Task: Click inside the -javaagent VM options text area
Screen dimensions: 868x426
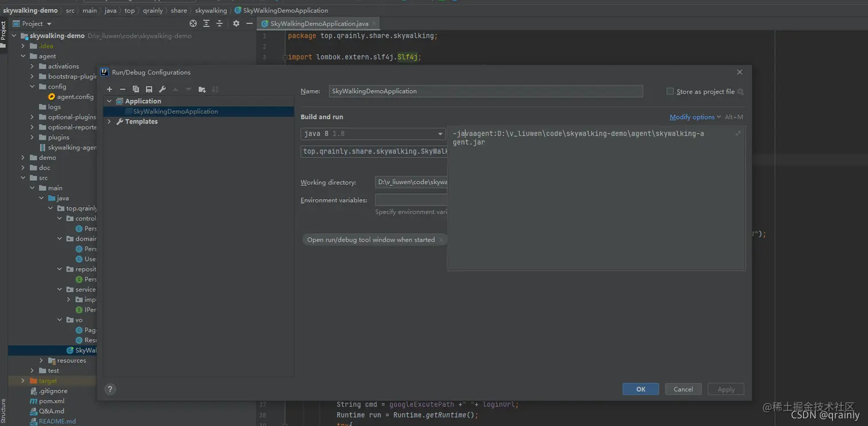Action: [x=596, y=198]
